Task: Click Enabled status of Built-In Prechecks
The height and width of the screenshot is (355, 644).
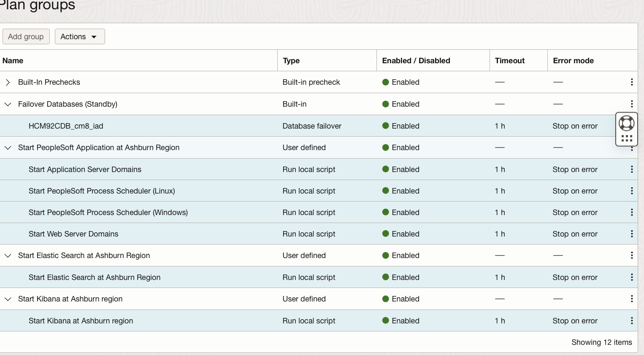Action: [400, 82]
